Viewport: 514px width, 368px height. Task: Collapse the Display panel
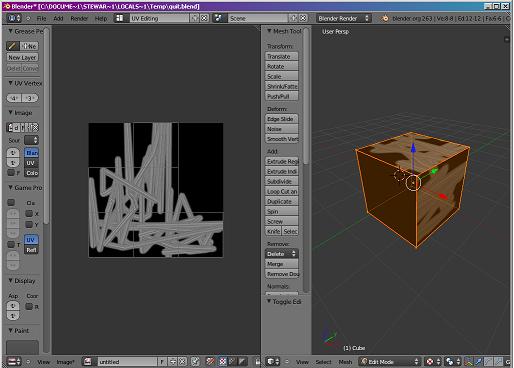click(10, 280)
